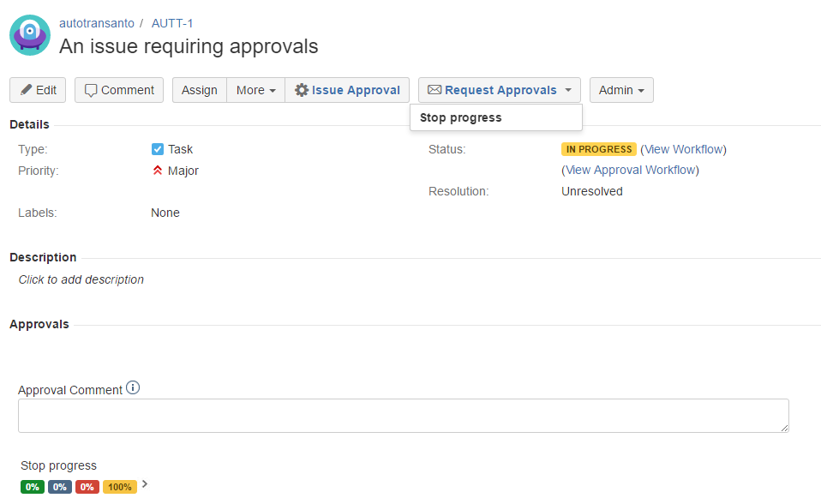Open the AUTT-1 issue key link
This screenshot has height=504, width=821.
(172, 23)
